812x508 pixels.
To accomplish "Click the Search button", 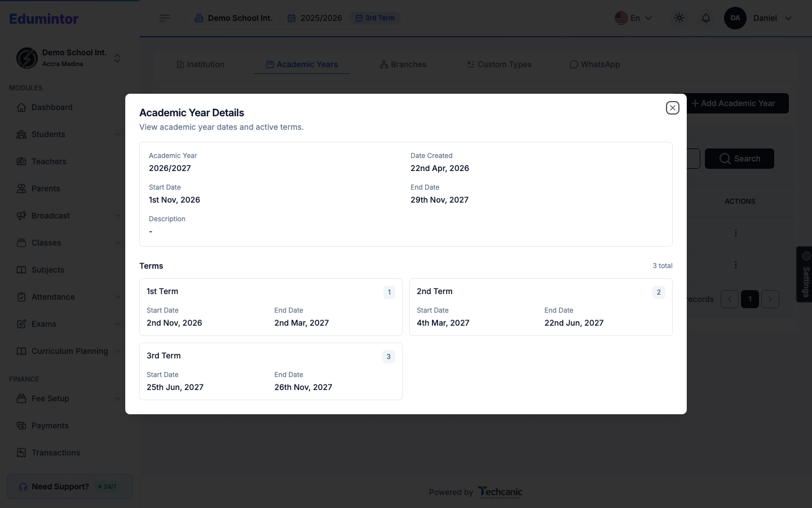I will click(739, 159).
